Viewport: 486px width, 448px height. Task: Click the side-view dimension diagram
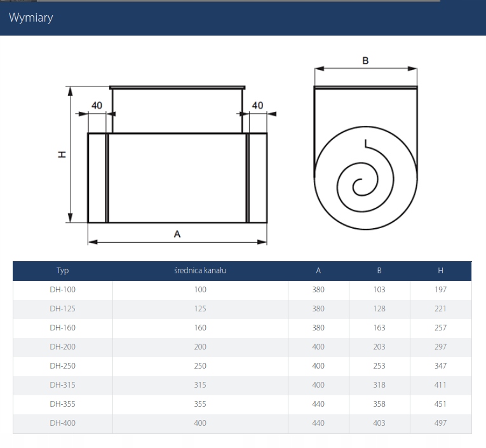[x=167, y=165]
